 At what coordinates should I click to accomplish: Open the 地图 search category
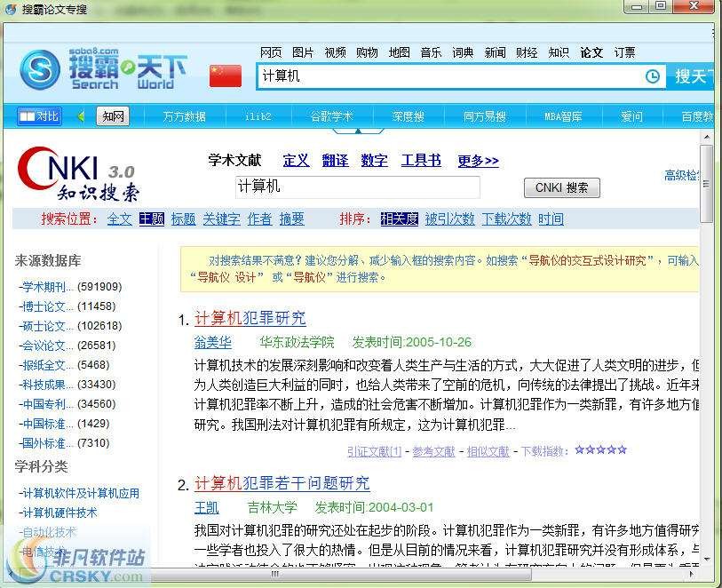point(400,52)
